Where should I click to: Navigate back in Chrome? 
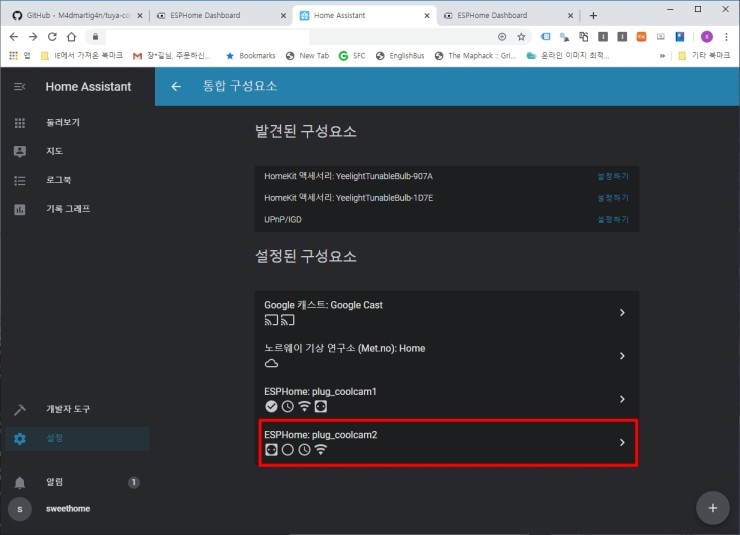point(14,37)
